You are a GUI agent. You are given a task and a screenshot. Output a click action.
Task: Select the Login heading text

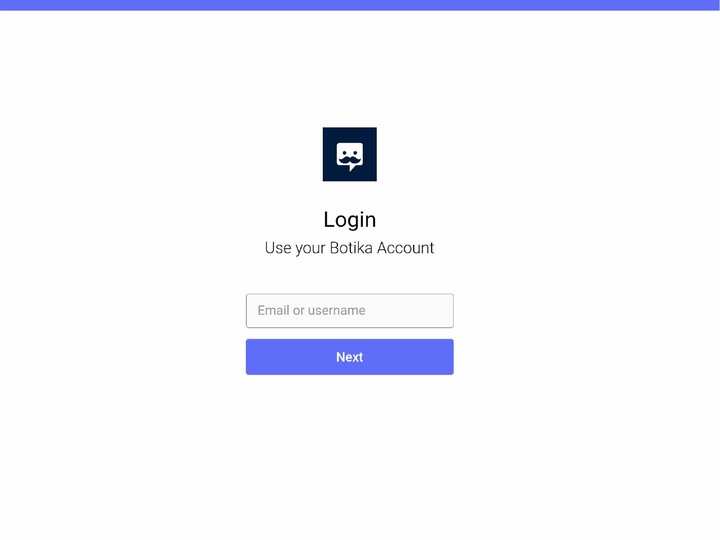pyautogui.click(x=349, y=219)
